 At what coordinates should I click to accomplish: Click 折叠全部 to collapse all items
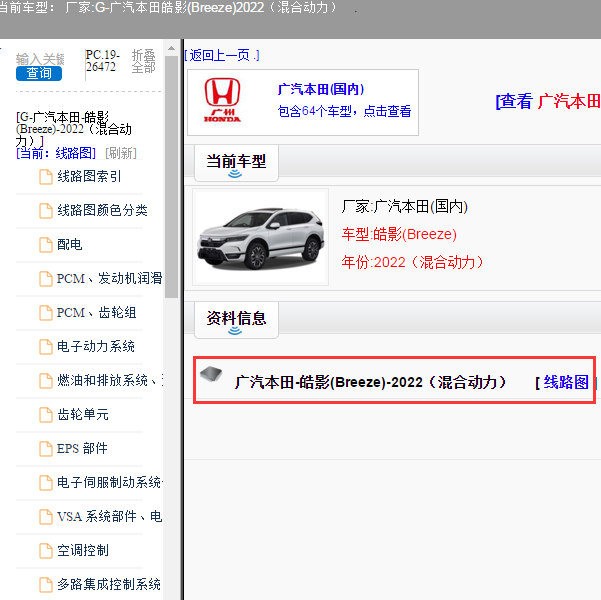click(144, 61)
